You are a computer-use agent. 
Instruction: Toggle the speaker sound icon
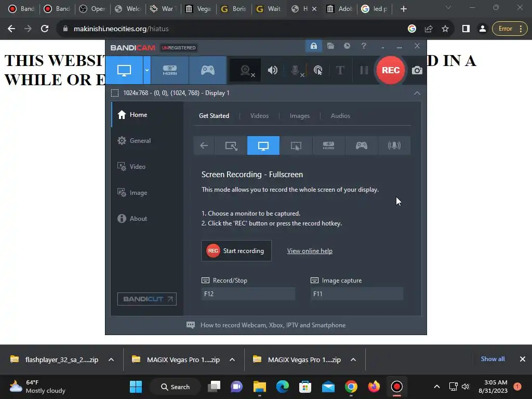tap(272, 70)
